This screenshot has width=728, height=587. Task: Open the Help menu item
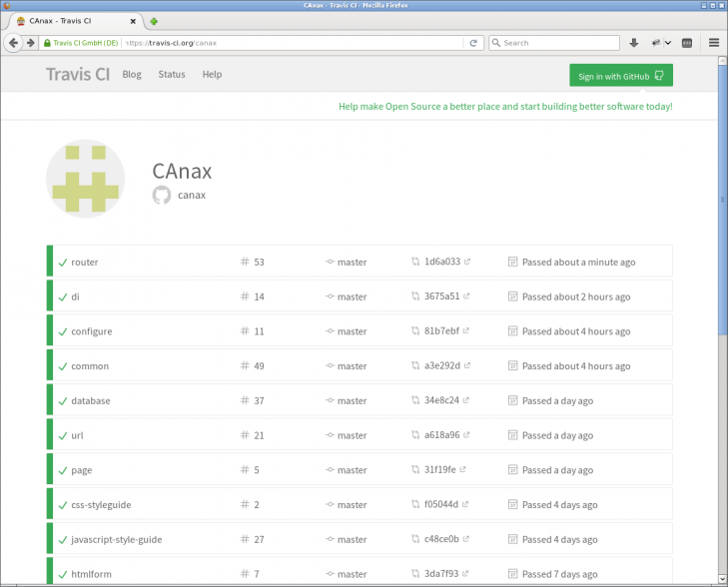click(212, 74)
